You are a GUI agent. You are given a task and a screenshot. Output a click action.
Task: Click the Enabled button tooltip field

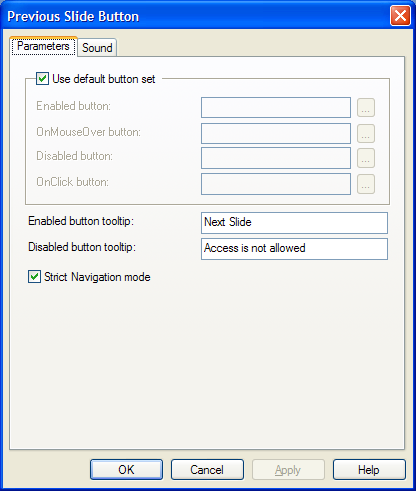294,223
